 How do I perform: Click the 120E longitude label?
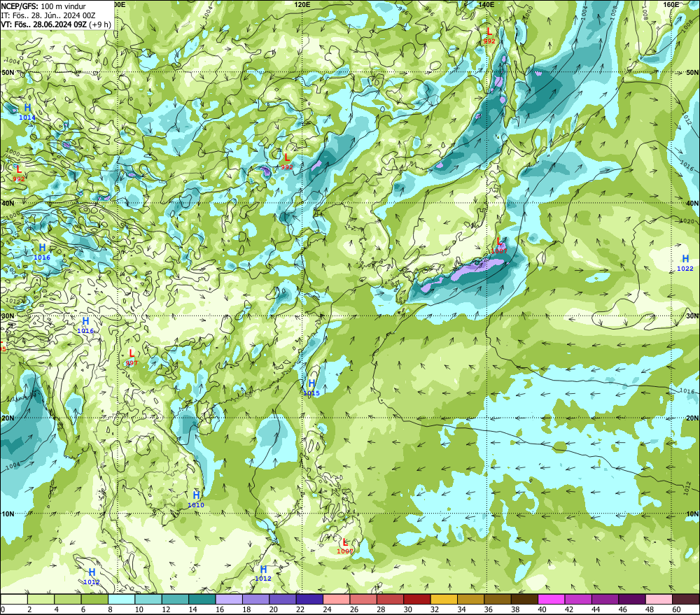click(302, 4)
